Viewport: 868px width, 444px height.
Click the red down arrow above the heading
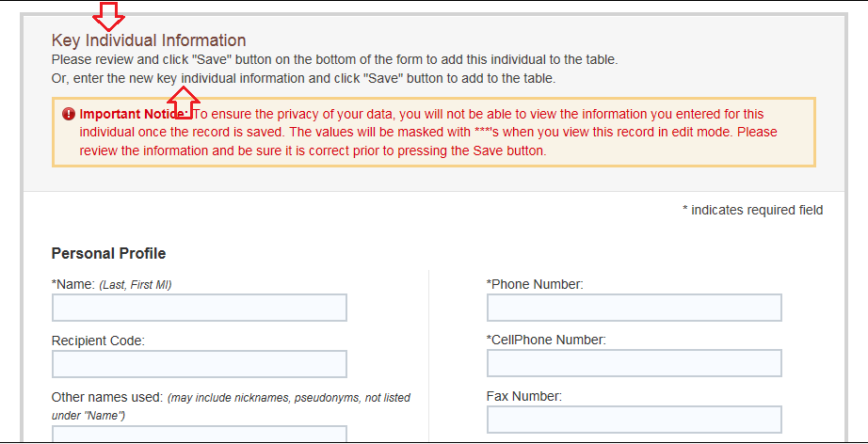click(110, 14)
